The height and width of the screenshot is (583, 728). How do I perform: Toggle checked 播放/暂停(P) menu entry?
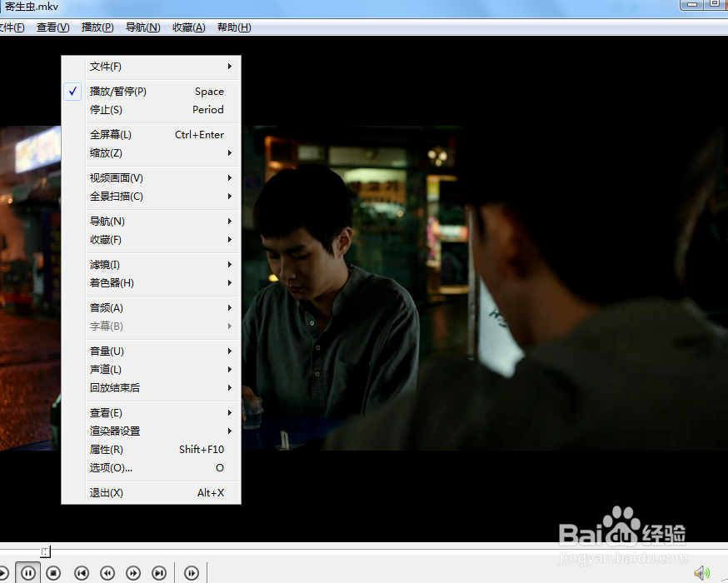(x=151, y=92)
